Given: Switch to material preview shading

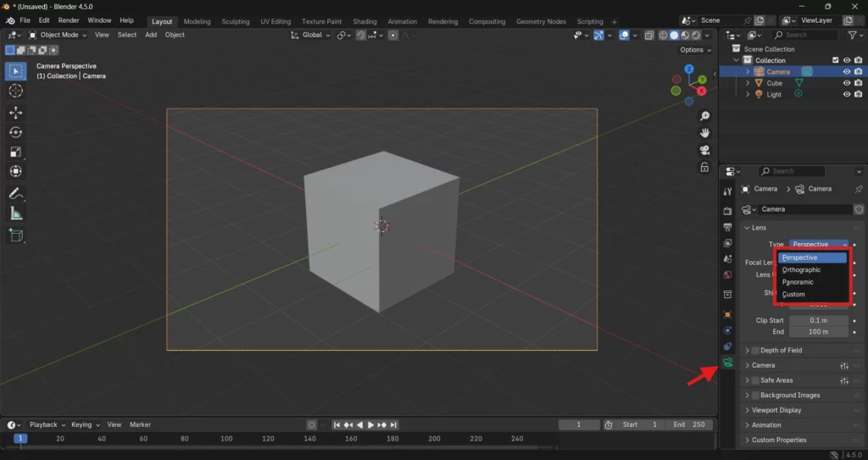Looking at the screenshot, I should (685, 35).
